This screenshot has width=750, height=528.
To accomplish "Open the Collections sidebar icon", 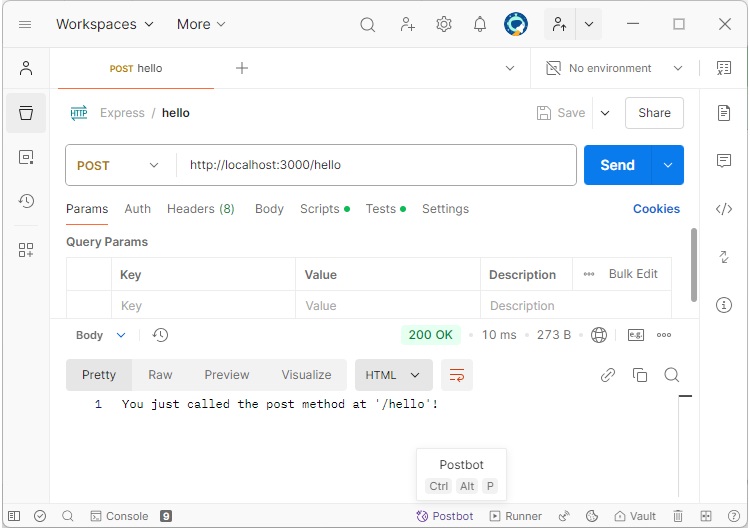I will click(x=26, y=113).
